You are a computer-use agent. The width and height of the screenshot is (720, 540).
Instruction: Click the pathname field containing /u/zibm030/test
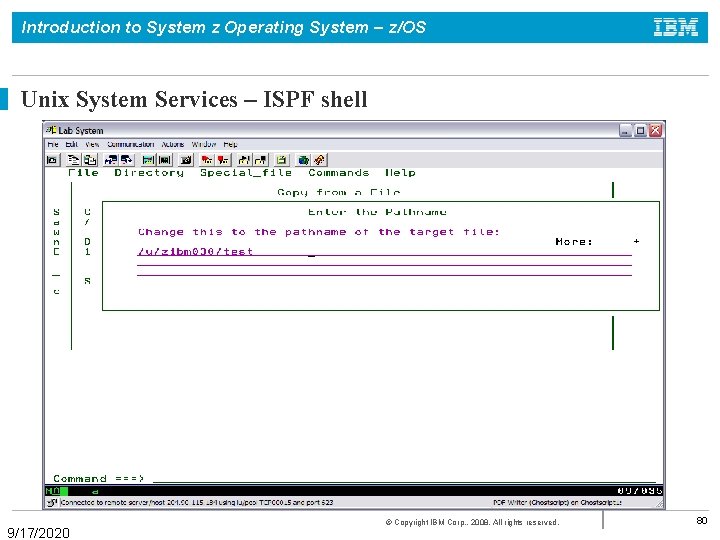click(x=384, y=251)
